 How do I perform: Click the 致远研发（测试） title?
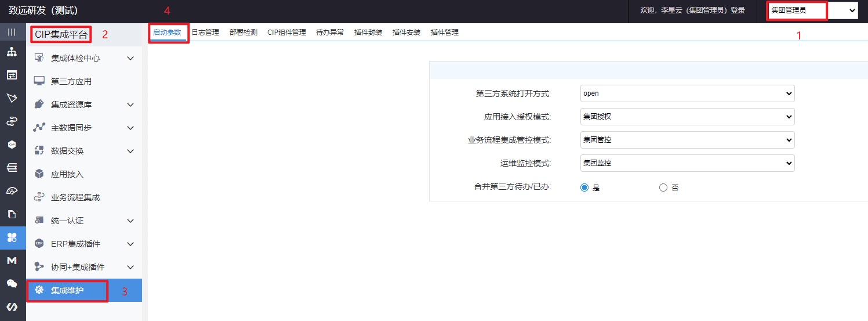[43, 10]
